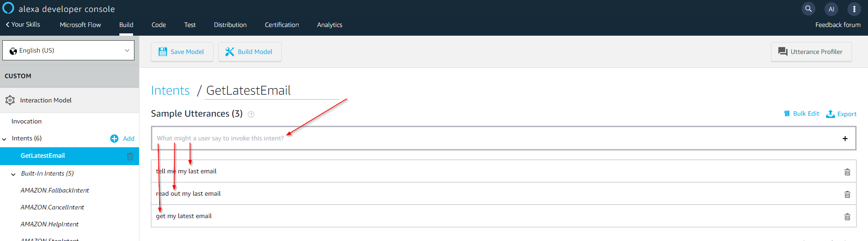Click the AI user avatar icon
This screenshot has width=868, height=241.
point(831,9)
